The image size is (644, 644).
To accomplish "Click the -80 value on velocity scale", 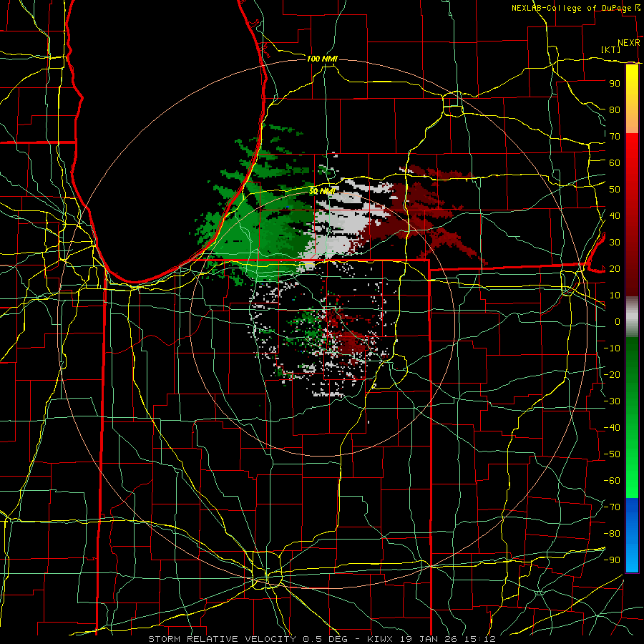I will (612, 534).
